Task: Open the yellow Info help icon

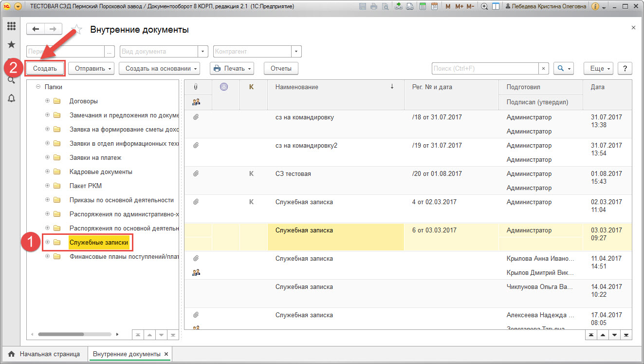Action: 595,7
